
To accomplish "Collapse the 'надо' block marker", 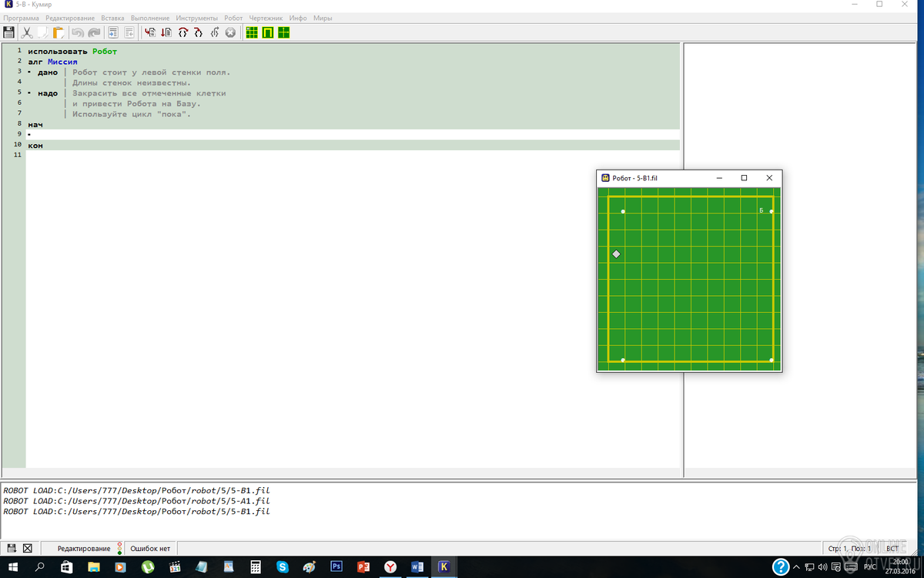I will 29,92.
